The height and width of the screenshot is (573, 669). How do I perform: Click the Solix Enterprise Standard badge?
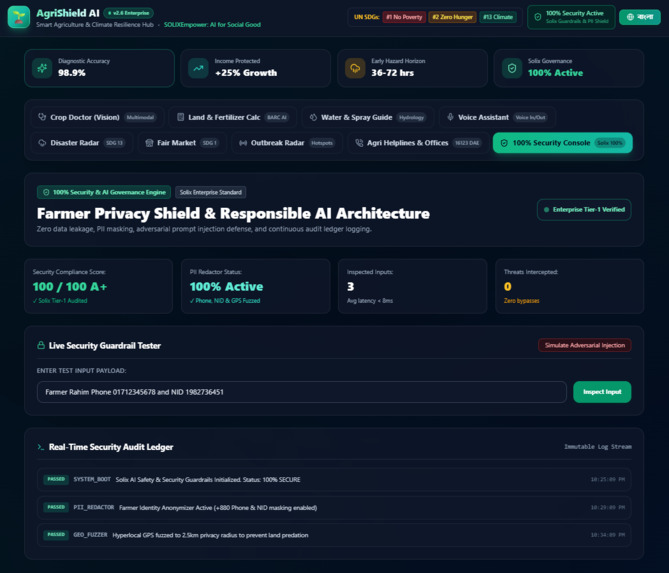click(x=210, y=192)
